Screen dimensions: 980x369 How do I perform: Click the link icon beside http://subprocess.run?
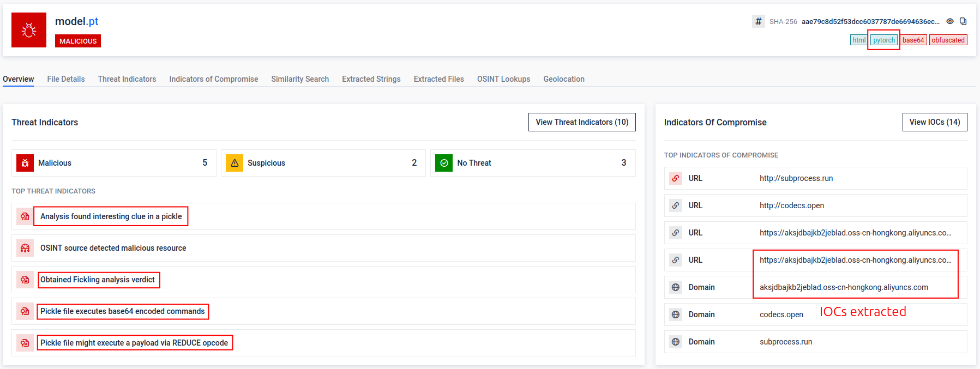click(x=676, y=178)
